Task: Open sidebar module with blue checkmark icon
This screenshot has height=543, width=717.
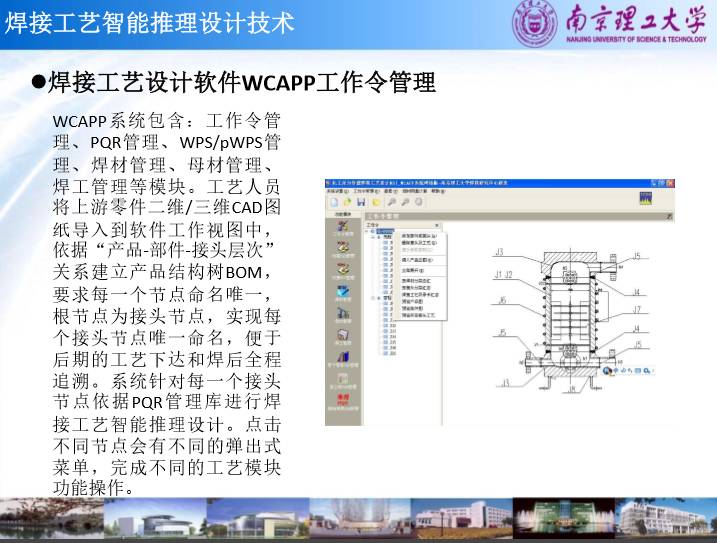Action: pyautogui.click(x=342, y=293)
